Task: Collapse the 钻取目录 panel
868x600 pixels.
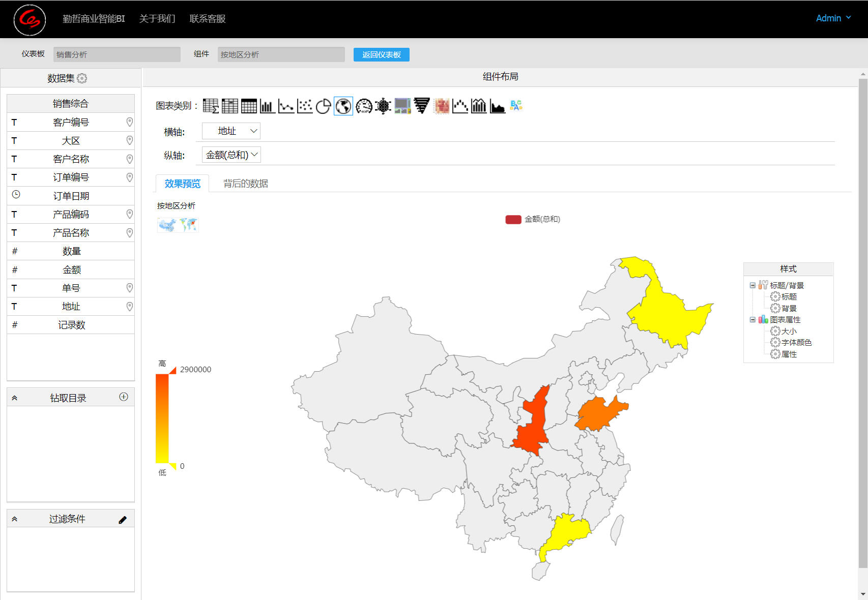Action: [x=15, y=398]
